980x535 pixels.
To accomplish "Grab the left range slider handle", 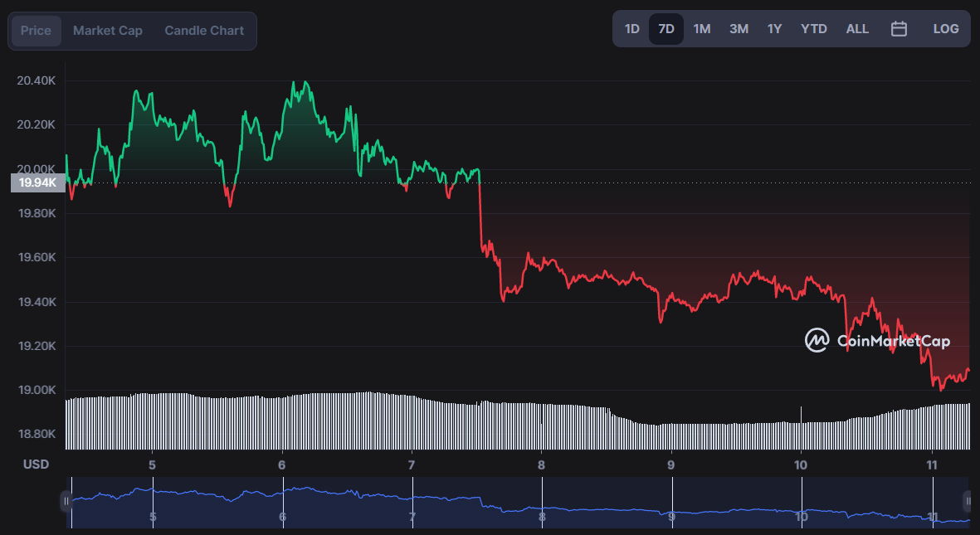I will 66,501.
